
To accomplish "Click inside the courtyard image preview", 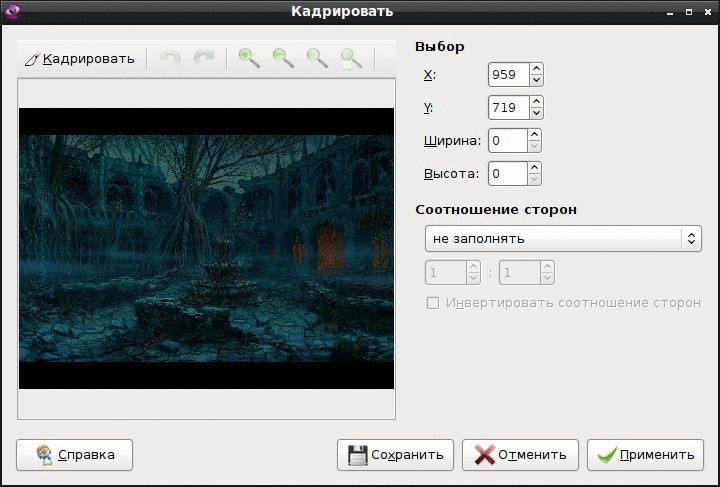I will [206, 248].
